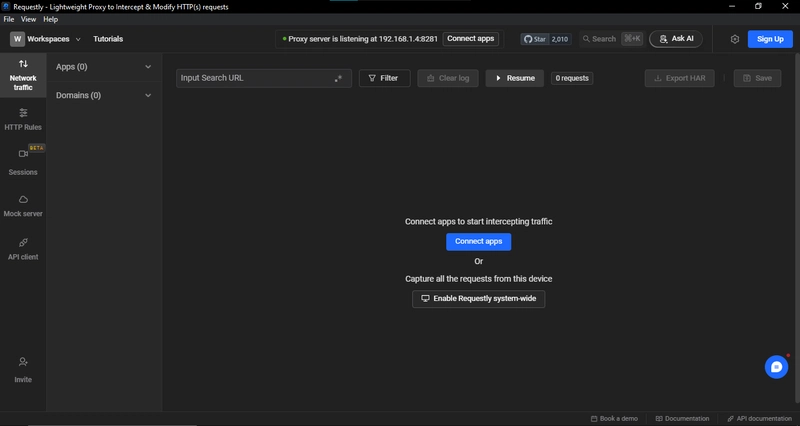Viewport: 800px width, 426px height.
Task: Focus the top Search box
Action: pyautogui.click(x=612, y=39)
